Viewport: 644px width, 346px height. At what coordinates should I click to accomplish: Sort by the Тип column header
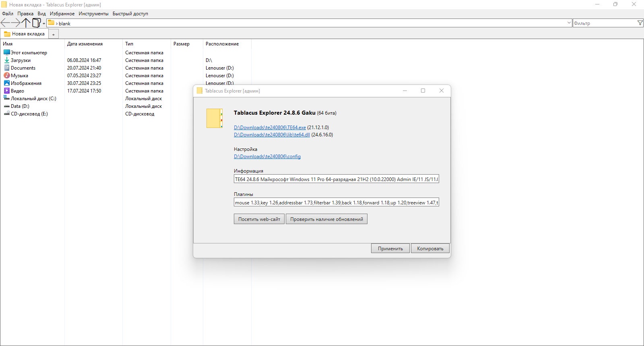[x=147, y=44]
